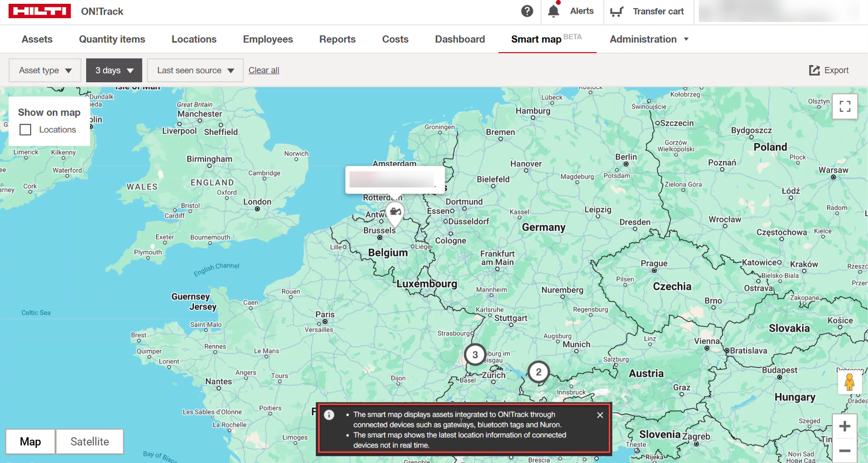The height and width of the screenshot is (463, 868).
Task: Open the cluster marker showing 2
Action: point(539,372)
